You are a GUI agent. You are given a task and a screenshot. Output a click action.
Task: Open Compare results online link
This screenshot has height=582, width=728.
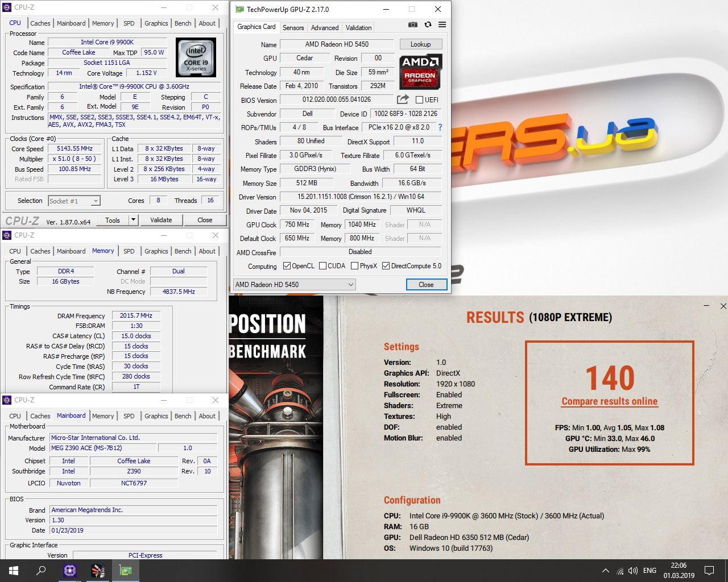(610, 401)
